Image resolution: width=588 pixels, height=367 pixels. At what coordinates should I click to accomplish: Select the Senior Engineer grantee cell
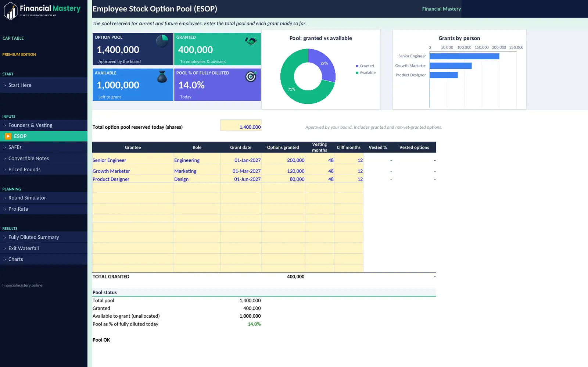(133, 158)
